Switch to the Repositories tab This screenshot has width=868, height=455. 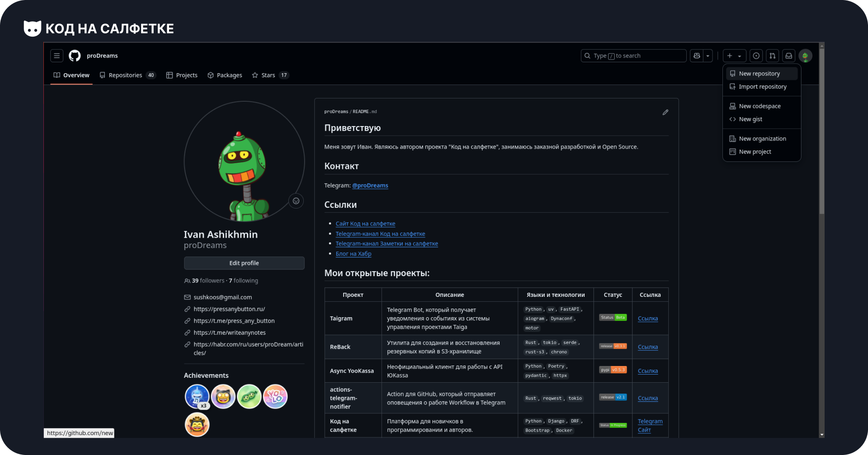point(127,75)
